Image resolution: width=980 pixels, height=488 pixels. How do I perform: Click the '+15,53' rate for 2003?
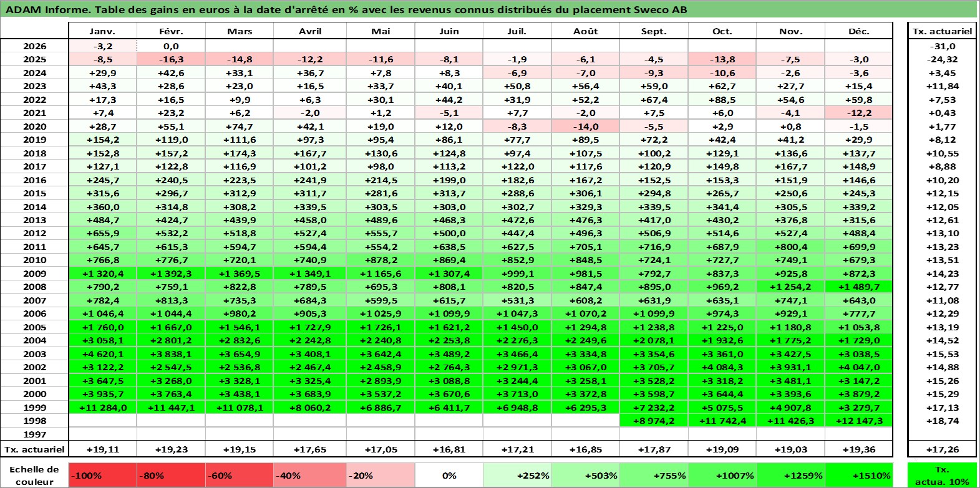pos(942,354)
